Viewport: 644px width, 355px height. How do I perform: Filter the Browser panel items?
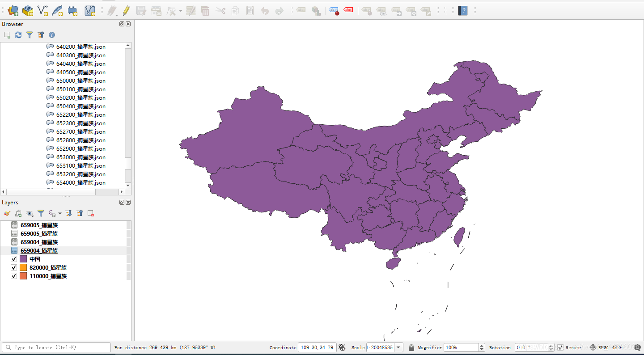(x=30, y=35)
